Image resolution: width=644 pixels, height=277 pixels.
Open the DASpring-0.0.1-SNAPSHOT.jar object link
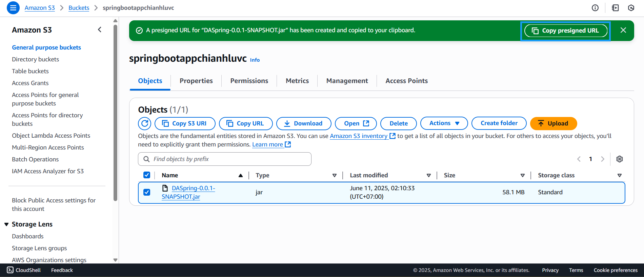(x=188, y=192)
